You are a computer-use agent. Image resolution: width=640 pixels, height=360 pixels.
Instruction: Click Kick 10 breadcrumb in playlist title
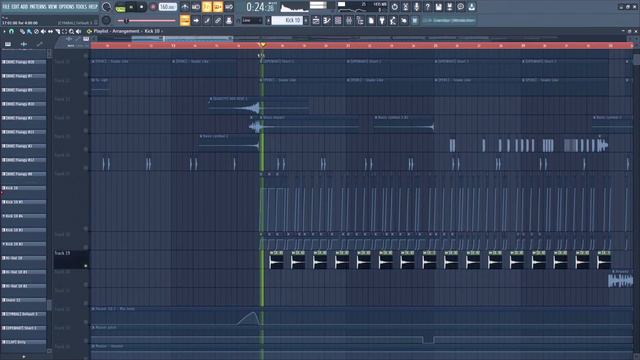tap(152, 31)
